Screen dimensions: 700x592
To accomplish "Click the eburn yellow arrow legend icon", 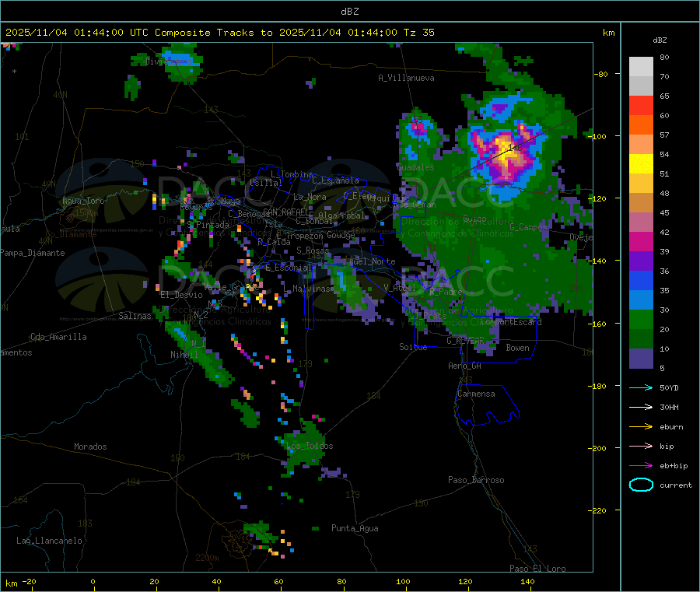I will click(641, 427).
